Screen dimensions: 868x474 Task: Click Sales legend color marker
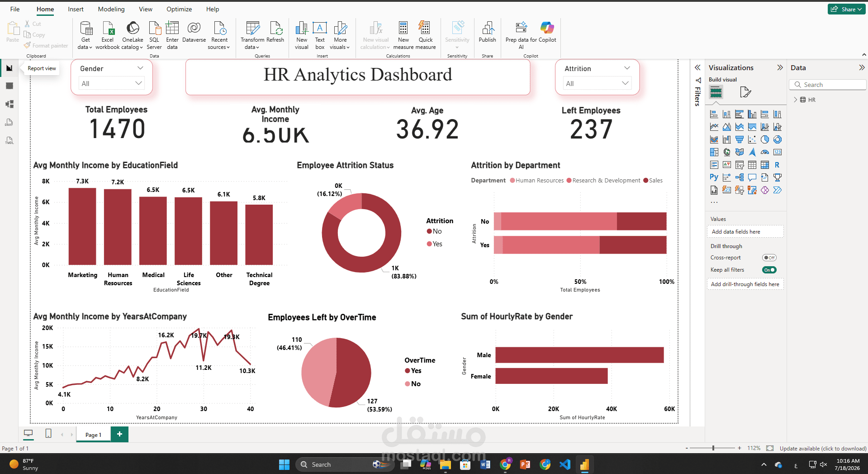click(x=646, y=180)
